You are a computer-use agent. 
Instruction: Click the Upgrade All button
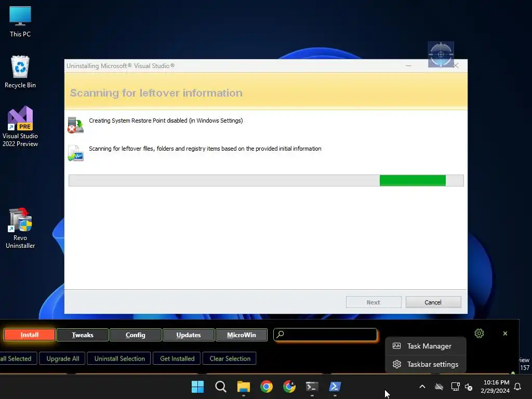(63, 358)
